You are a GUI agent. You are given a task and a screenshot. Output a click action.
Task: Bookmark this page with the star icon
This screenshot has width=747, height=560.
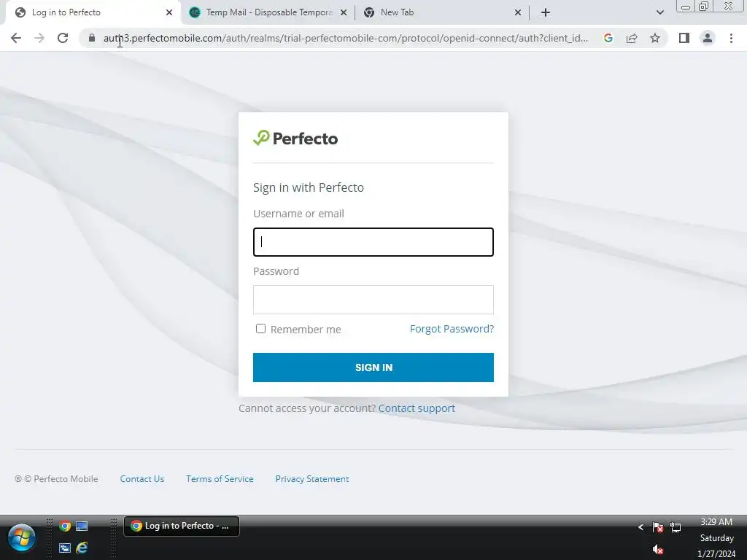(655, 38)
